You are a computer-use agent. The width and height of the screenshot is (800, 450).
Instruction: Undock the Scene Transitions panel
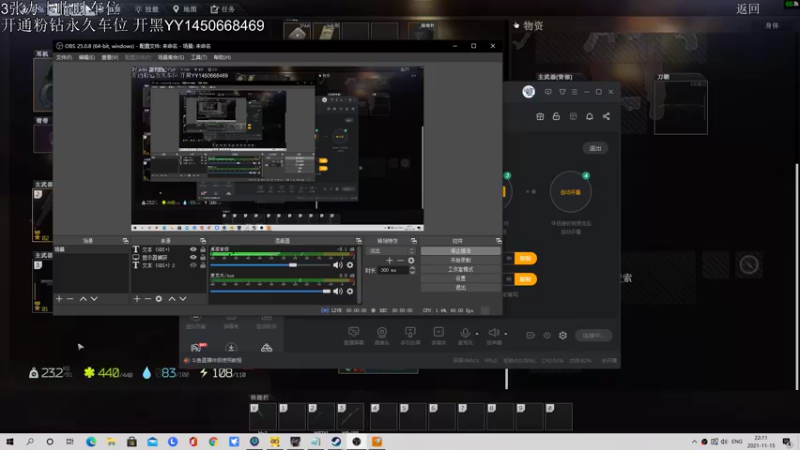(414, 241)
